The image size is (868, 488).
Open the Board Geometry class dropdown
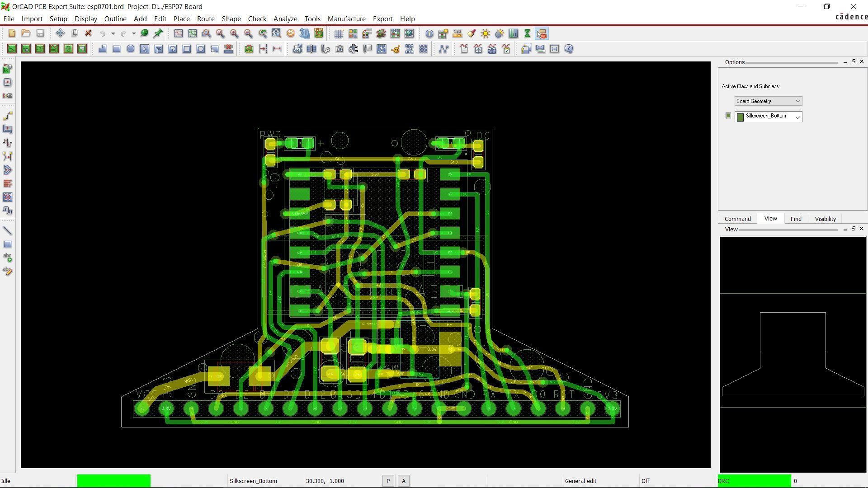(x=797, y=101)
